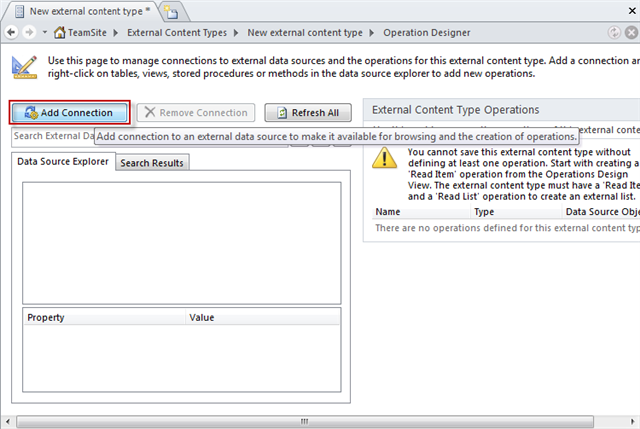The width and height of the screenshot is (640, 429).
Task: Close the document with the X
Action: click(x=632, y=11)
